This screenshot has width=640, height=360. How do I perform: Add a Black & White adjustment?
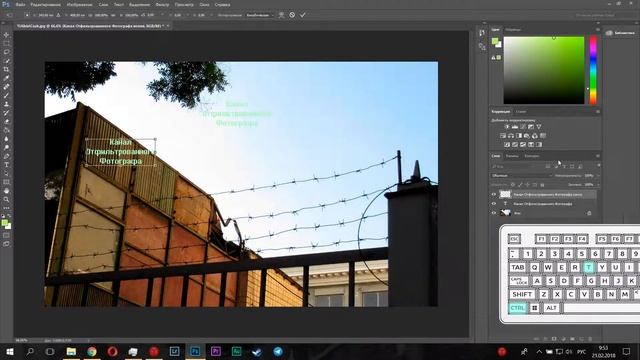coord(519,136)
